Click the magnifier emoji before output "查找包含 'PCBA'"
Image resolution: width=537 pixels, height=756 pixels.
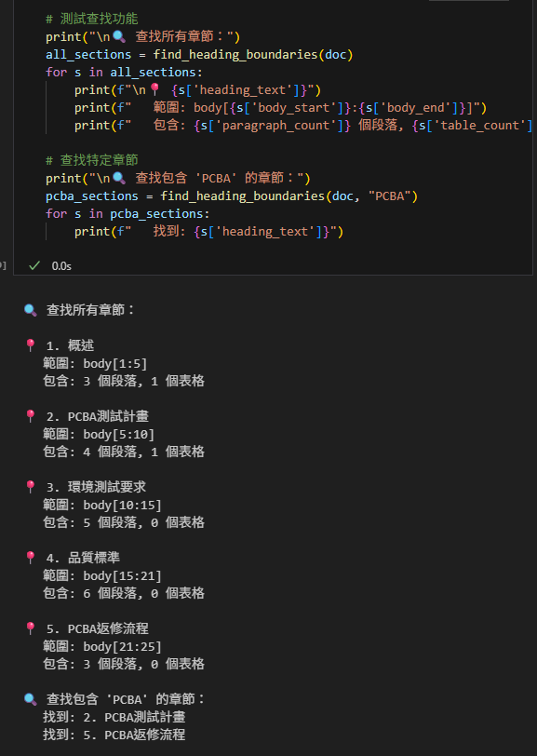pos(31,699)
